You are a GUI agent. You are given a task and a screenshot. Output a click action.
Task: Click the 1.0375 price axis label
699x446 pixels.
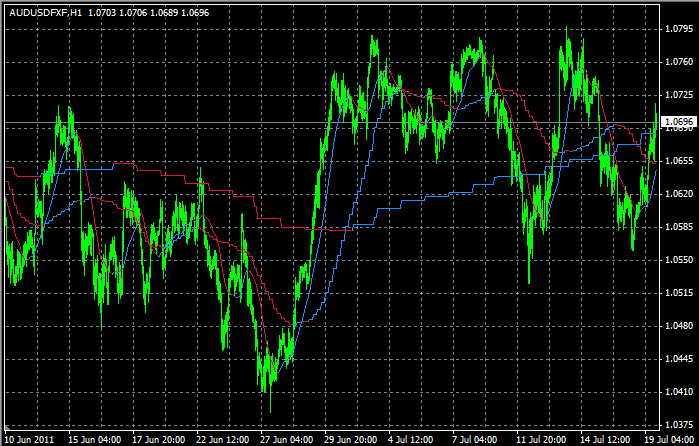679,425
